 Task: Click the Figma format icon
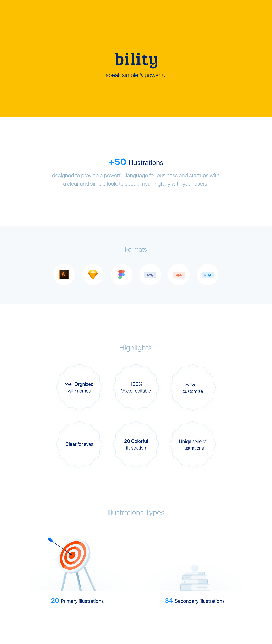coord(122,274)
